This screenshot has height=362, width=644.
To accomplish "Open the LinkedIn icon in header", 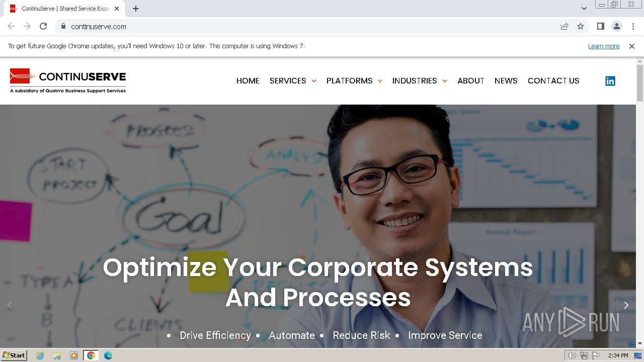I will tap(610, 81).
